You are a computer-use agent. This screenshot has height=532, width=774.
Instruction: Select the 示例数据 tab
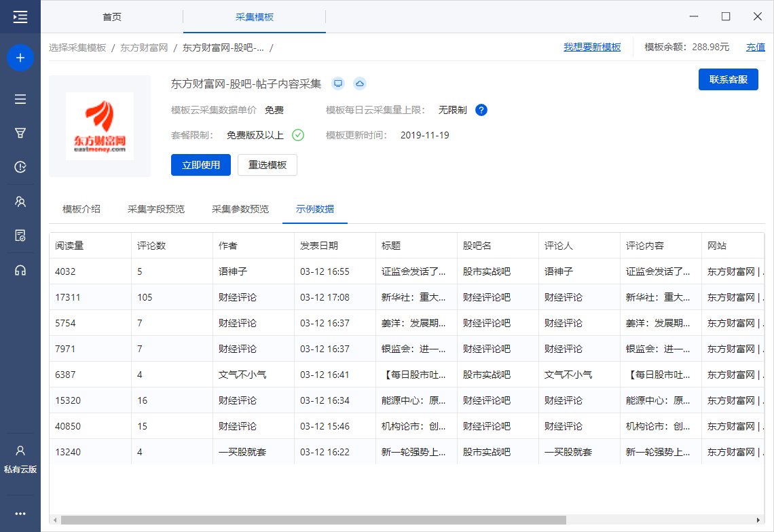click(x=315, y=209)
